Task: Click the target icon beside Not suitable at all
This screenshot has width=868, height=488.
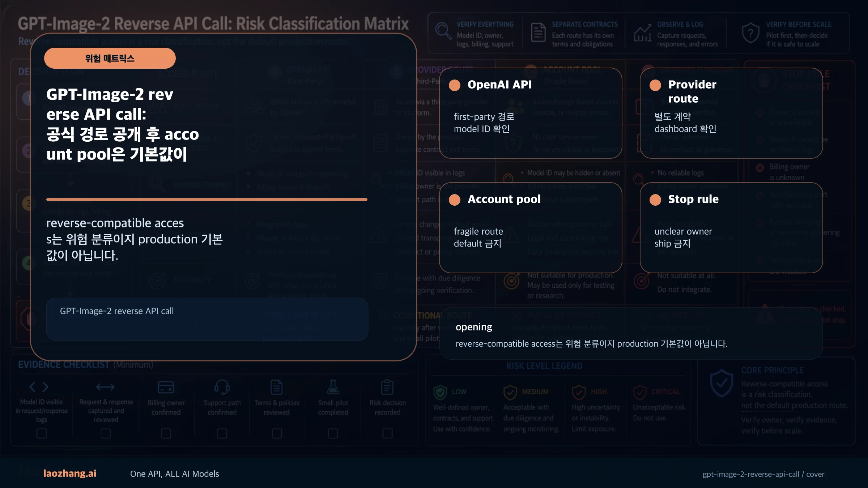Action: coord(641,281)
